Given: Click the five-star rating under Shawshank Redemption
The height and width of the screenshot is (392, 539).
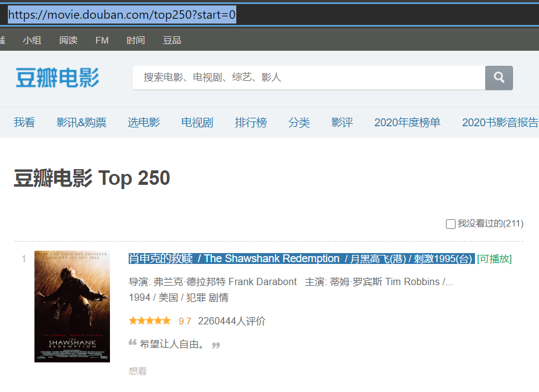Looking at the screenshot, I should (x=149, y=320).
